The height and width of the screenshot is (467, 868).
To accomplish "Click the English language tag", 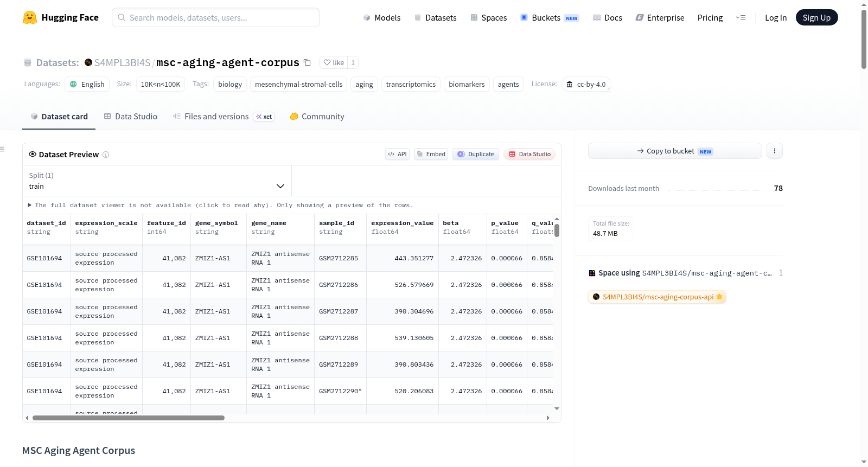I will click(x=87, y=84).
